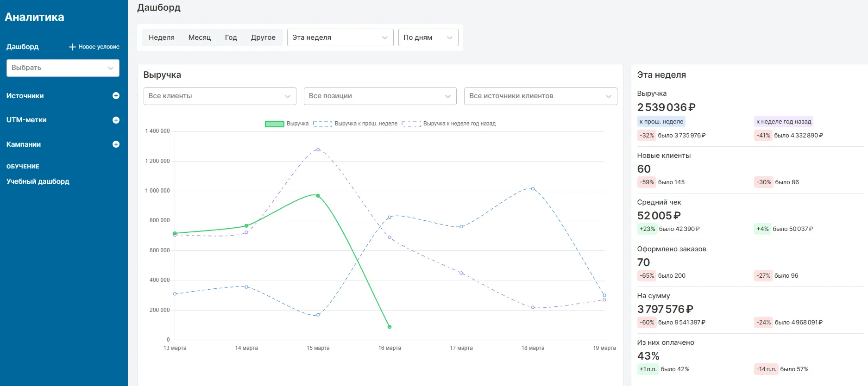Open the Эта неделя period dropdown
Viewport: 868px width, 386px height.
[340, 37]
